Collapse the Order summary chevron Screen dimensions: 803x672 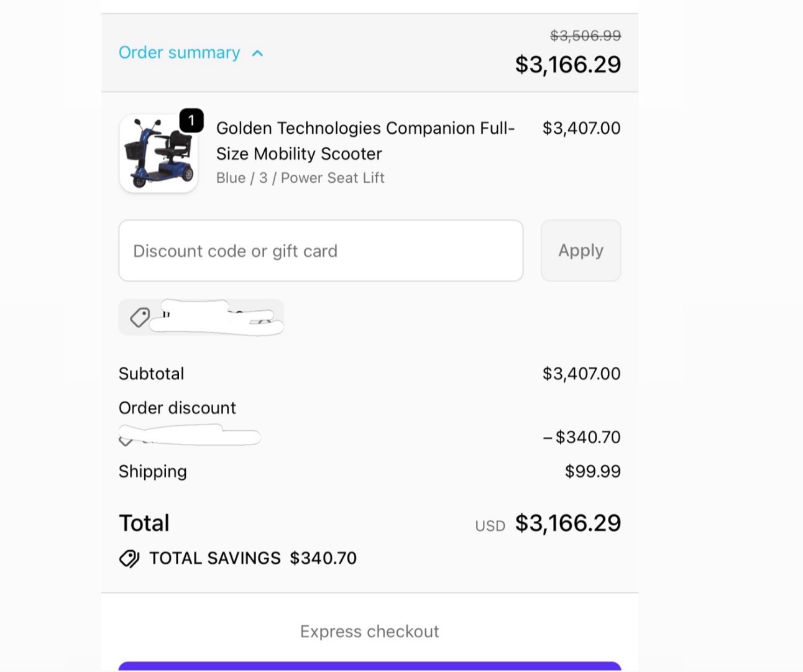pos(257,53)
